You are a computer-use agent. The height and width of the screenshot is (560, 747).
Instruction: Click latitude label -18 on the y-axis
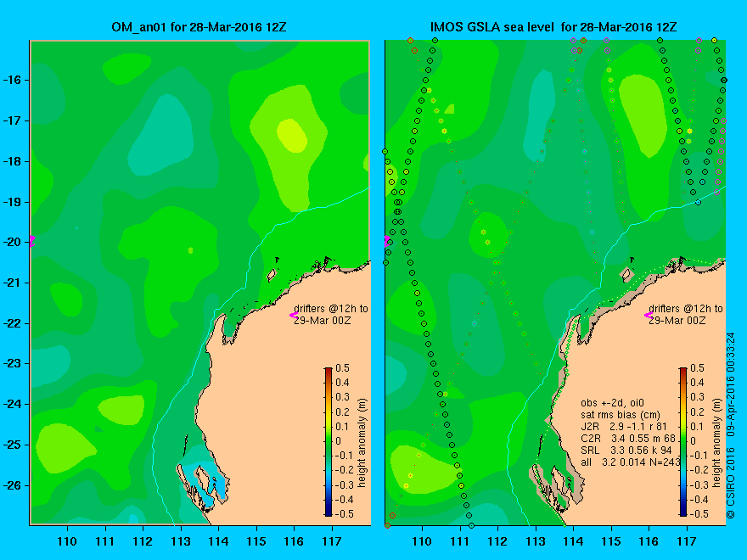pos(13,161)
